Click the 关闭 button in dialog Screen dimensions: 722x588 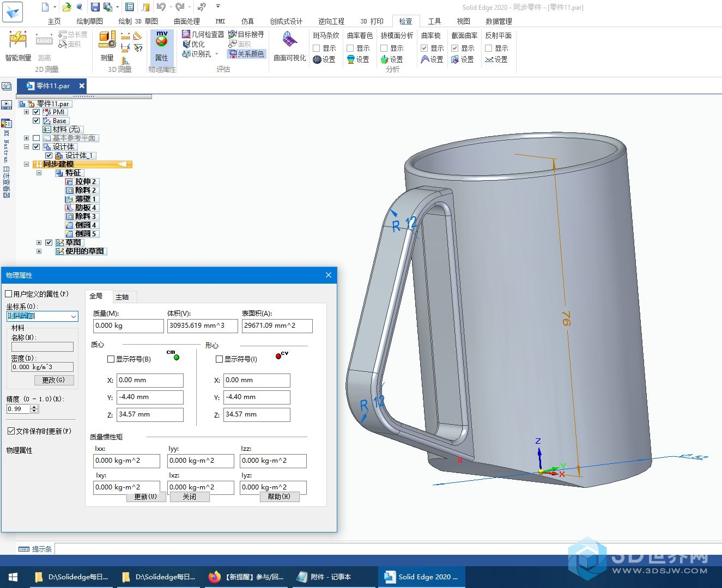click(190, 497)
